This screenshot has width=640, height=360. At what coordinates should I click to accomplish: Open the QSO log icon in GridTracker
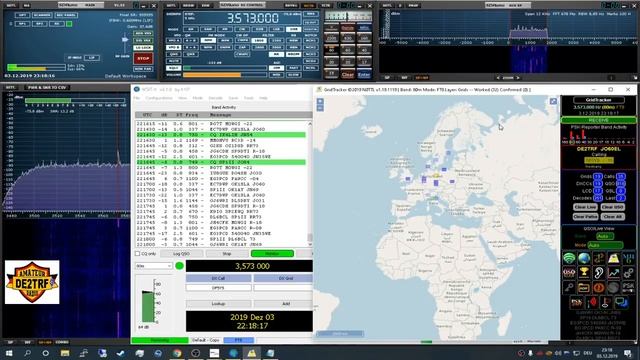click(x=569, y=273)
